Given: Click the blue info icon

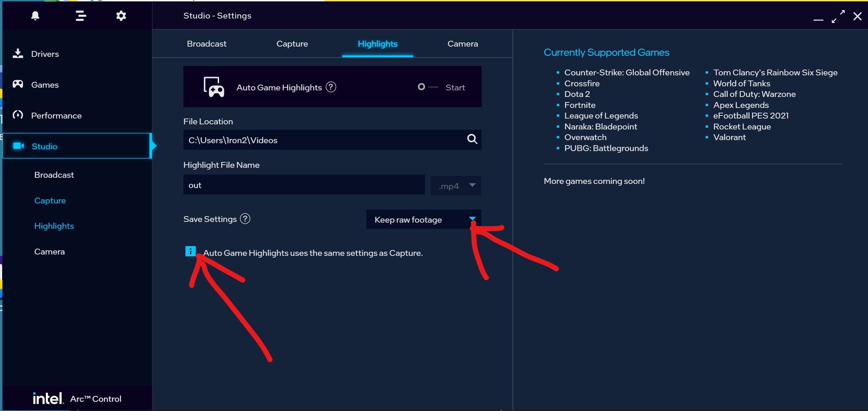Looking at the screenshot, I should [190, 251].
